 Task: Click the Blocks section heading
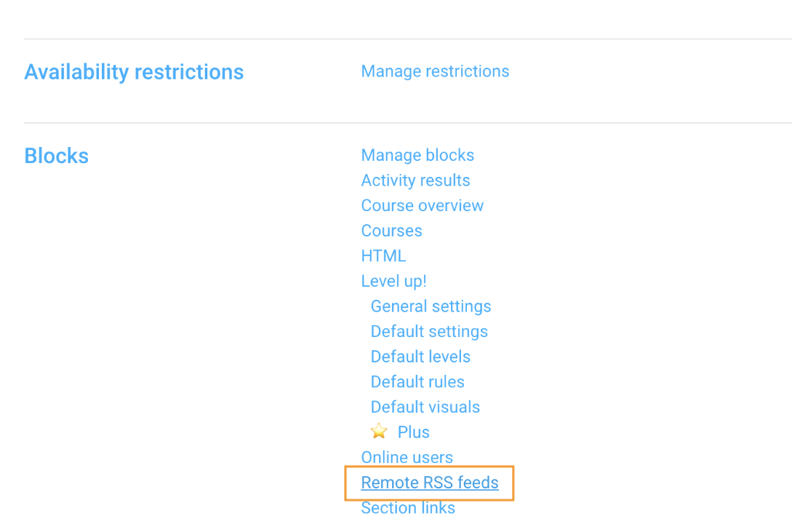pos(56,155)
